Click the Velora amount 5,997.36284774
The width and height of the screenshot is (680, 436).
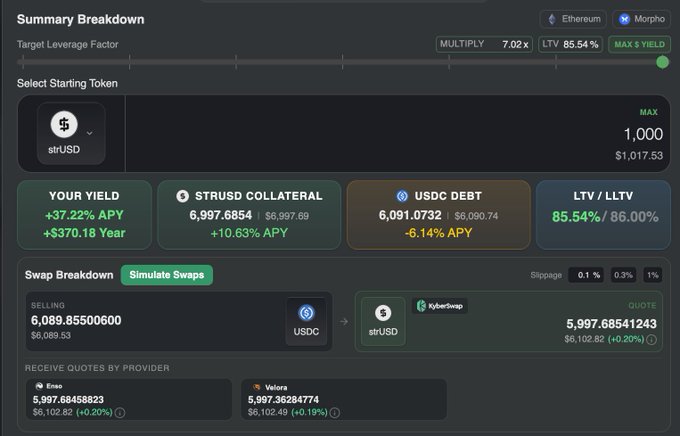(x=283, y=400)
